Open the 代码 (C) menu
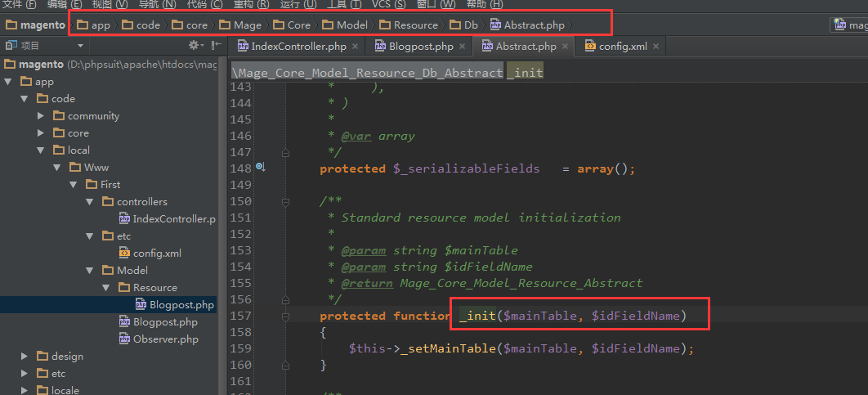This screenshot has width=868, height=395. click(205, 4)
